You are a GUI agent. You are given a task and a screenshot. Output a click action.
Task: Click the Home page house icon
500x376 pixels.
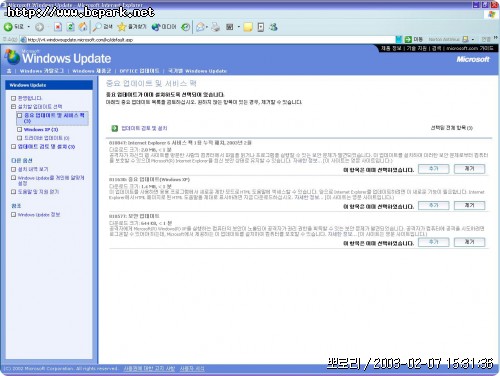coord(83,27)
